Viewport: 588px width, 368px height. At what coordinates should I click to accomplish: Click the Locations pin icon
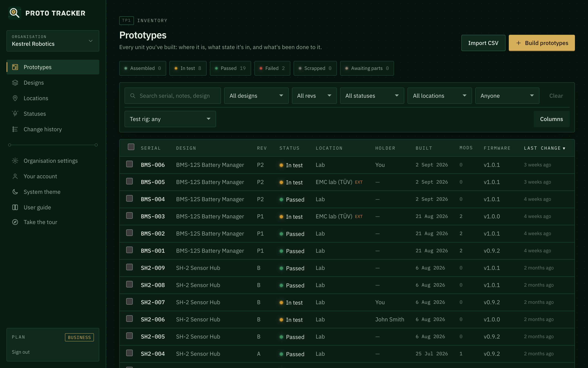pyautogui.click(x=15, y=98)
